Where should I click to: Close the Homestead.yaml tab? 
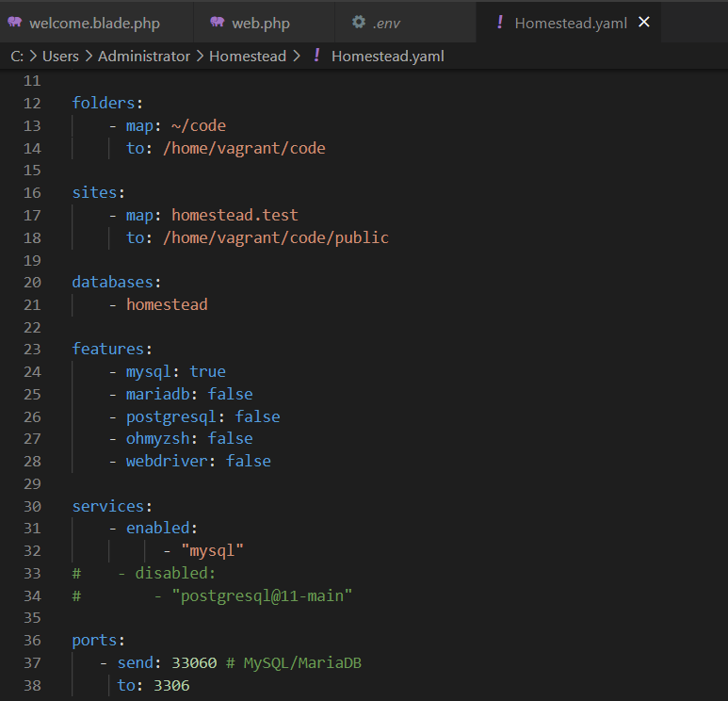click(644, 22)
